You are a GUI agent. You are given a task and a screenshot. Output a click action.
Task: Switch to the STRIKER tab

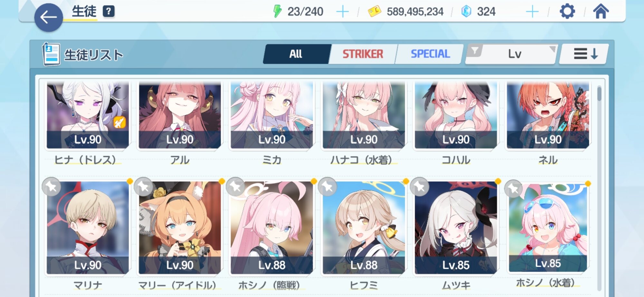coord(363,54)
